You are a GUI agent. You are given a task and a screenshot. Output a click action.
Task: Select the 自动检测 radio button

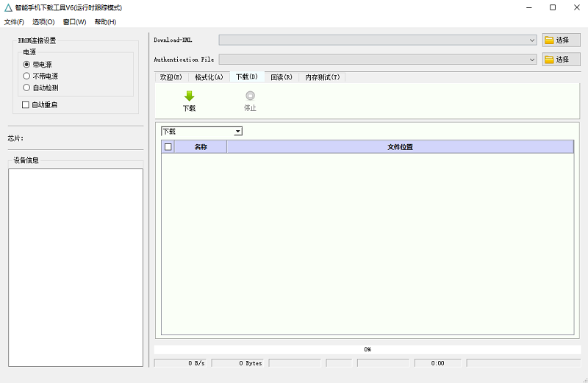tap(26, 87)
